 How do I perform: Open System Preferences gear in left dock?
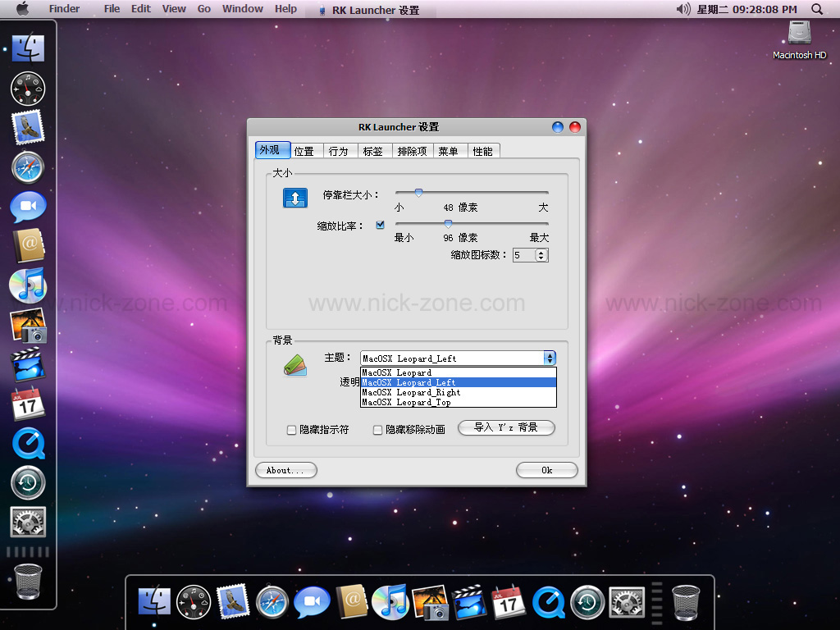click(28, 522)
